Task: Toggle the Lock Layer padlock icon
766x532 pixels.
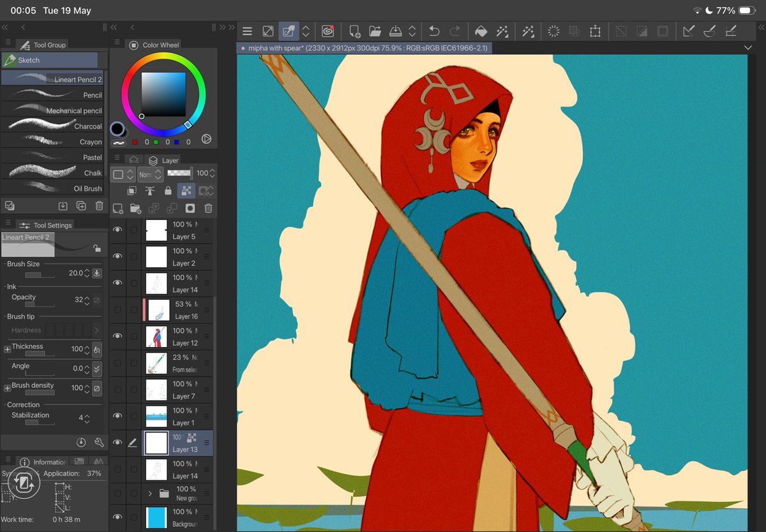Action: click(168, 190)
